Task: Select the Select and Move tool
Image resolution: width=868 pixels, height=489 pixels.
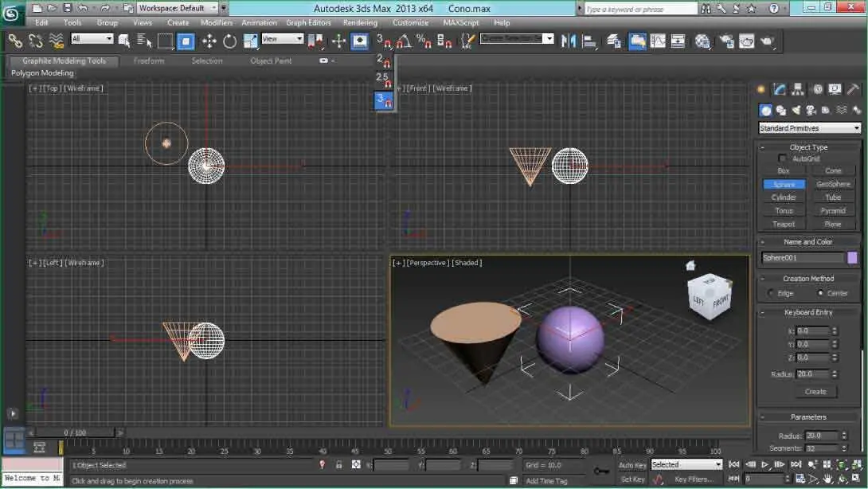Action: coord(209,41)
